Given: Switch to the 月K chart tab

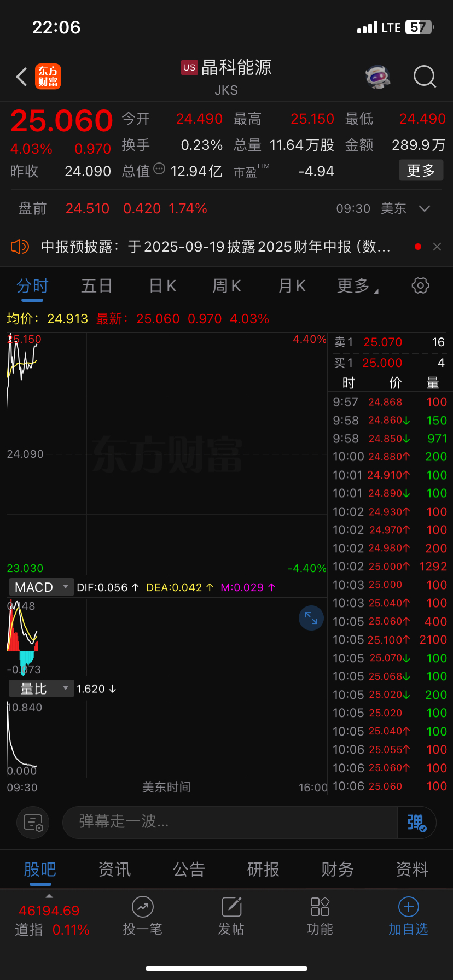Looking at the screenshot, I should [x=292, y=286].
